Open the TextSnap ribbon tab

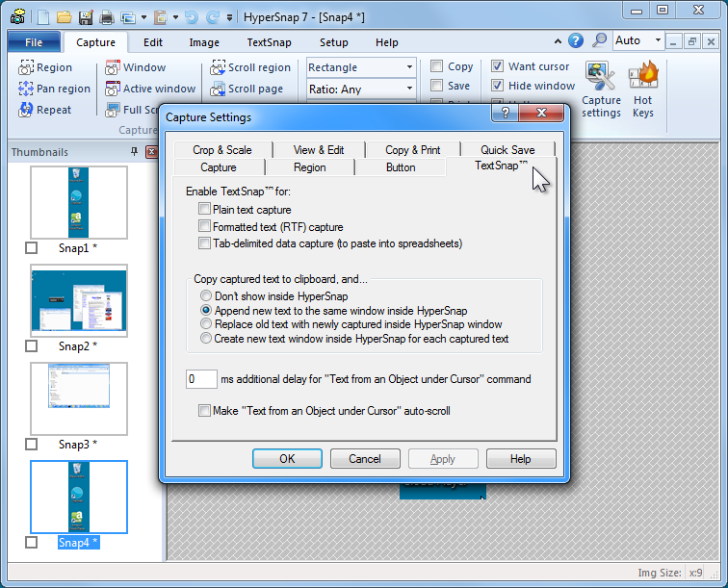point(269,42)
